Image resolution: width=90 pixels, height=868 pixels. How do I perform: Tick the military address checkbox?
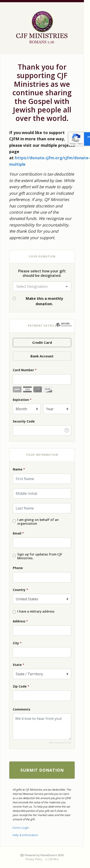click(x=14, y=612)
